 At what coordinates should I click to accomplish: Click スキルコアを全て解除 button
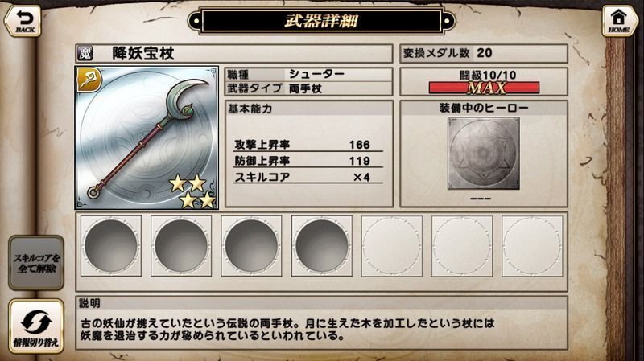36,263
